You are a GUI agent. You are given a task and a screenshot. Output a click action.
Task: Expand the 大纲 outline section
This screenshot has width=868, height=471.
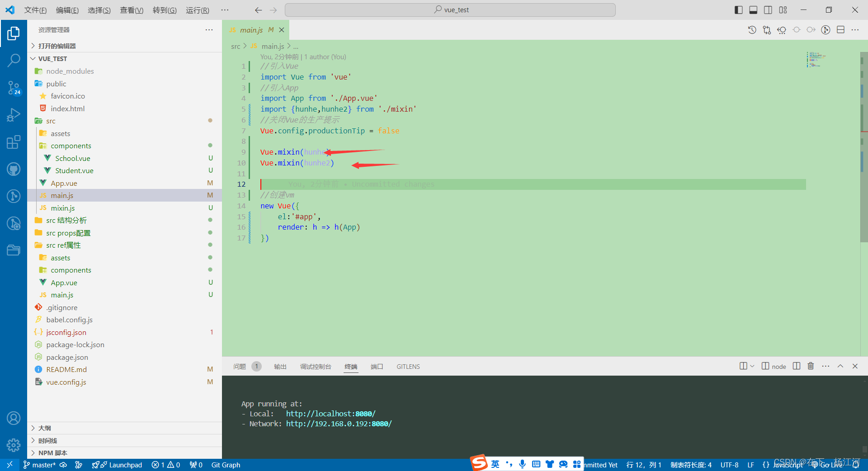124,428
